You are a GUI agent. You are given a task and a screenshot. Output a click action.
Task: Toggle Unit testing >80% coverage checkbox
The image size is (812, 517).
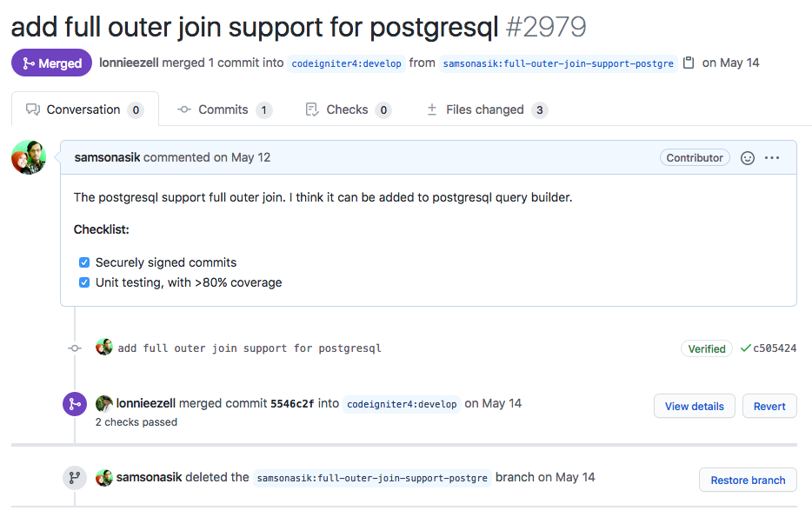83,282
